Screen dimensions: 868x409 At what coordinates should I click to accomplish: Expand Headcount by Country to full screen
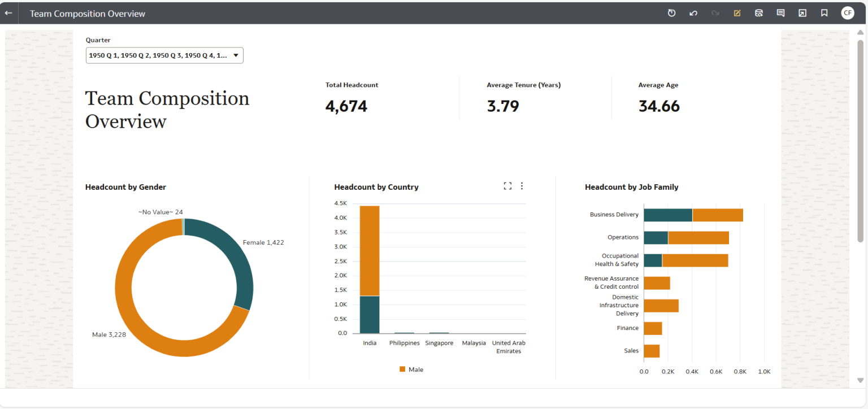pyautogui.click(x=507, y=185)
